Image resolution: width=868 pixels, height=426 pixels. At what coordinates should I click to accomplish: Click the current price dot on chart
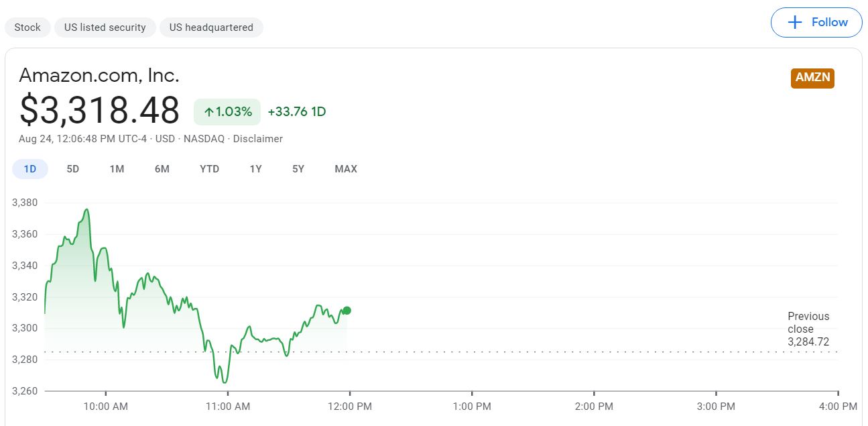pyautogui.click(x=347, y=310)
